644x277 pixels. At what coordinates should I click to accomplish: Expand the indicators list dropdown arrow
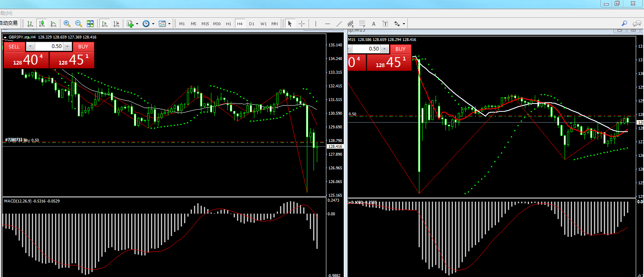point(137,24)
